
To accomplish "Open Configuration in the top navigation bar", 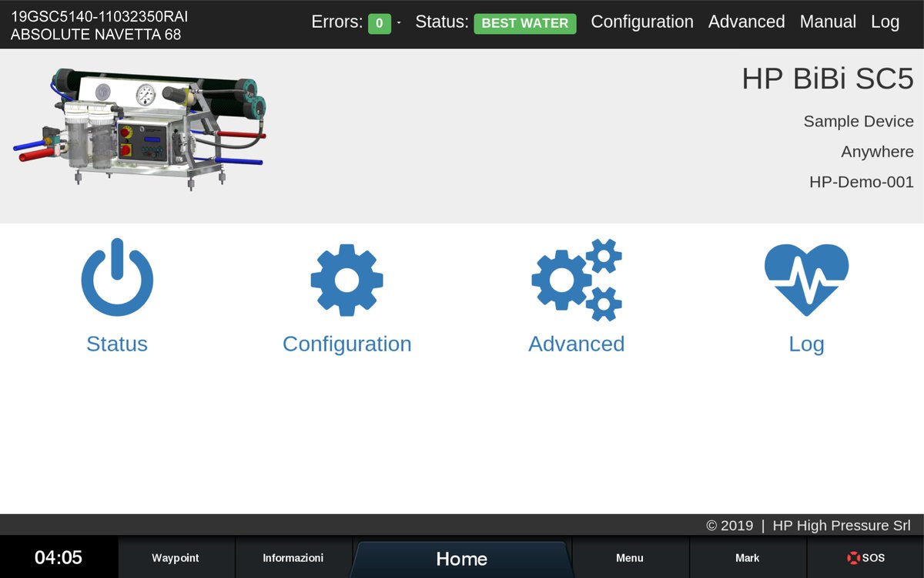I will click(x=642, y=22).
